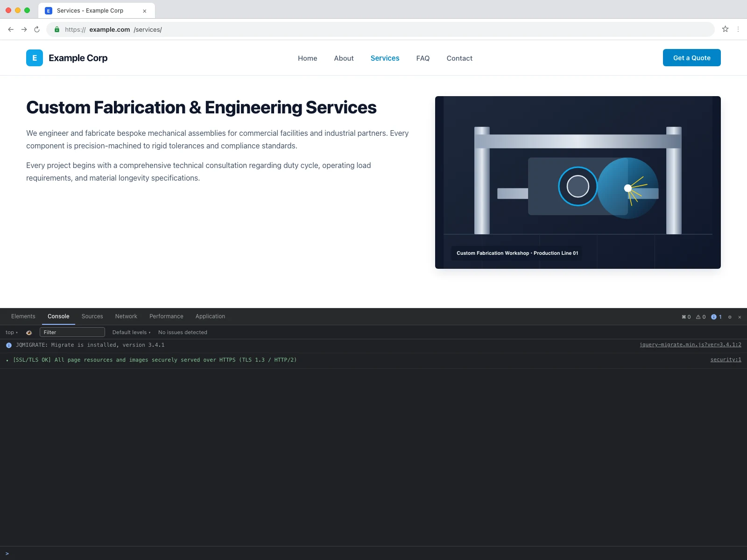Image resolution: width=747 pixels, height=560 pixels.
Task: Open jquery-migrate.min.js source link
Action: [x=691, y=345]
